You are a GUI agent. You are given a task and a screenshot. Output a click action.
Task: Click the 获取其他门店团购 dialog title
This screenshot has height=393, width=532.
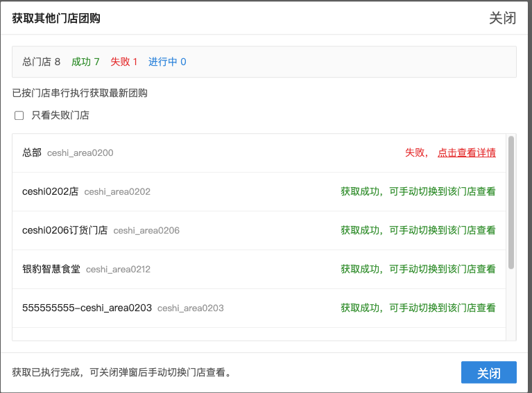click(x=56, y=18)
